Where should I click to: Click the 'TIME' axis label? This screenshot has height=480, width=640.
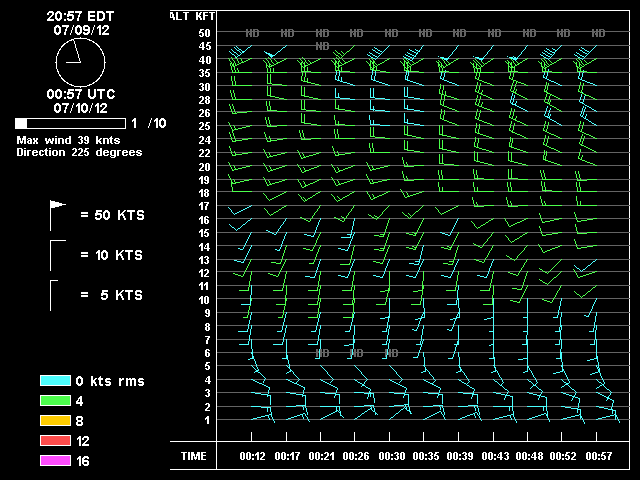click(x=194, y=456)
